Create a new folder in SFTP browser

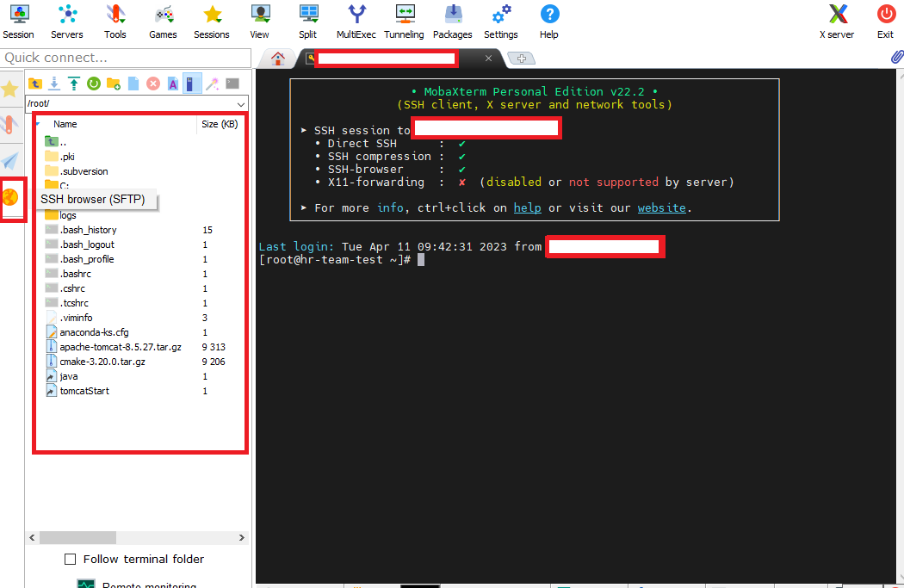pyautogui.click(x=114, y=84)
